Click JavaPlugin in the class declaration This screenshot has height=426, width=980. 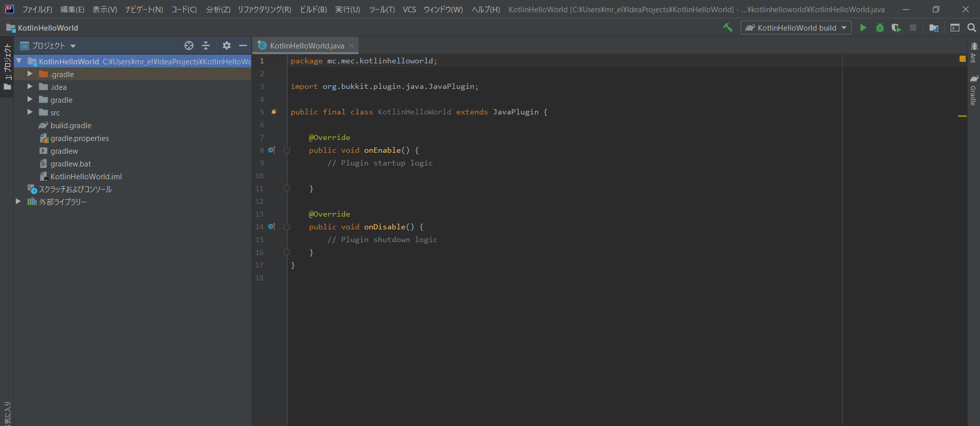tap(515, 112)
